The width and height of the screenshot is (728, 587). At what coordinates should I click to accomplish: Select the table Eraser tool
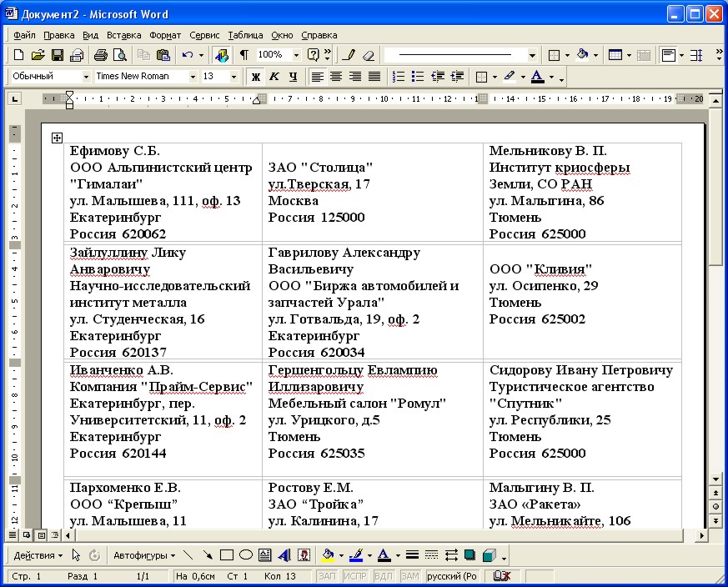point(369,55)
